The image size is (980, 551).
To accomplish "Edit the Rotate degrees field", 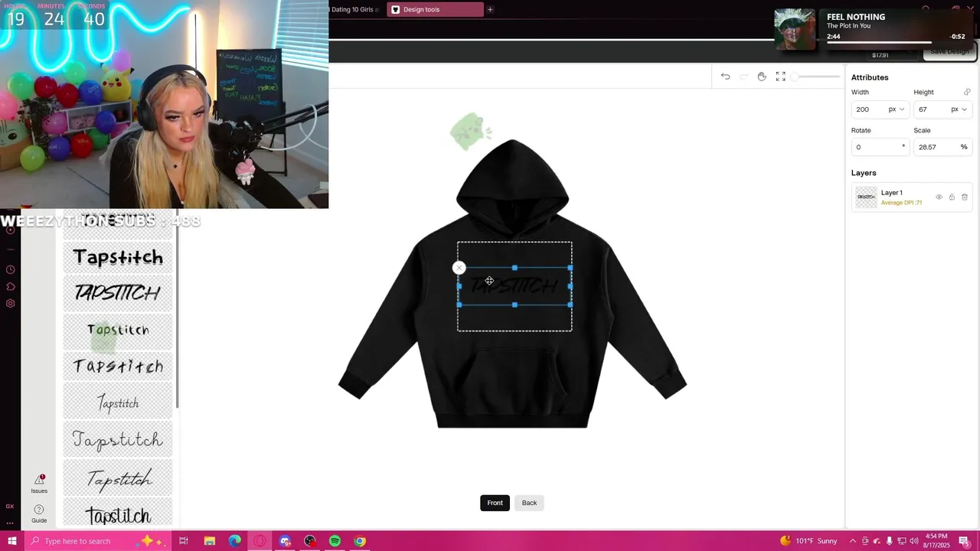I will [880, 147].
